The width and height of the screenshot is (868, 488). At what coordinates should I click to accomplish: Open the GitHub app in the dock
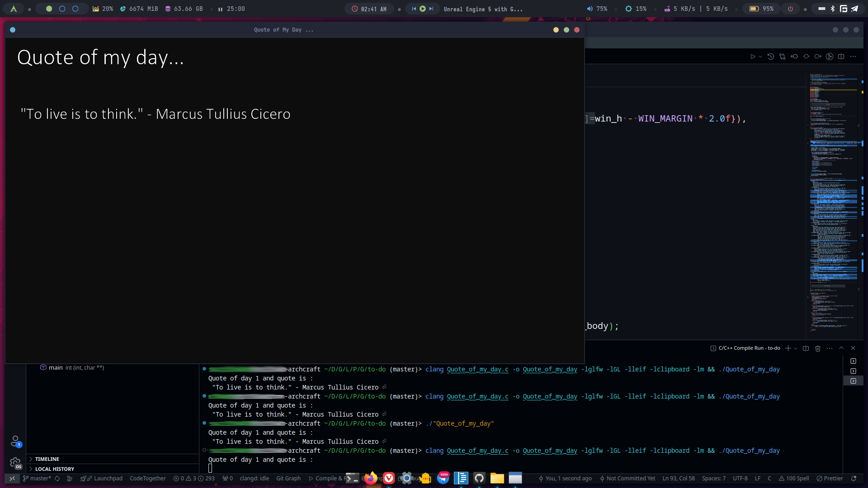[479, 478]
